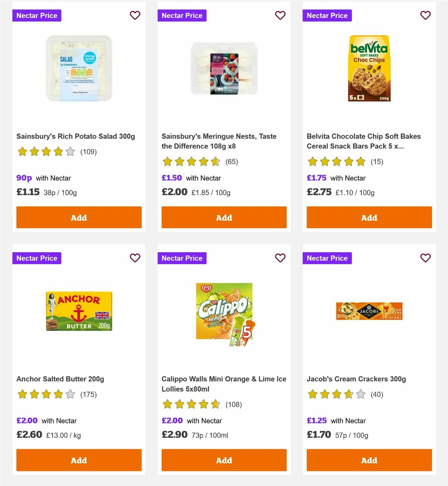
Task: Favourite the Meringue Nests with the heart icon
Action: [280, 15]
